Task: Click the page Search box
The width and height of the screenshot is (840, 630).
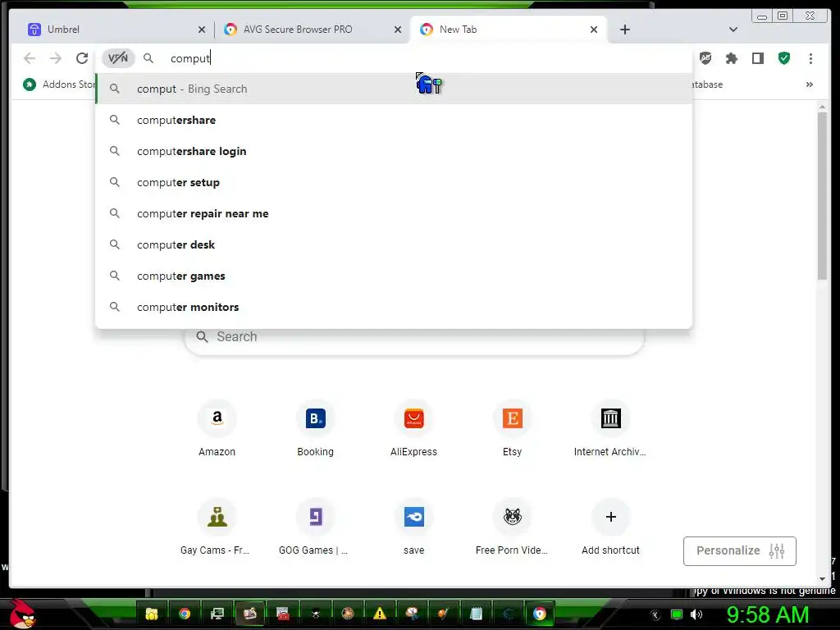Action: point(414,337)
